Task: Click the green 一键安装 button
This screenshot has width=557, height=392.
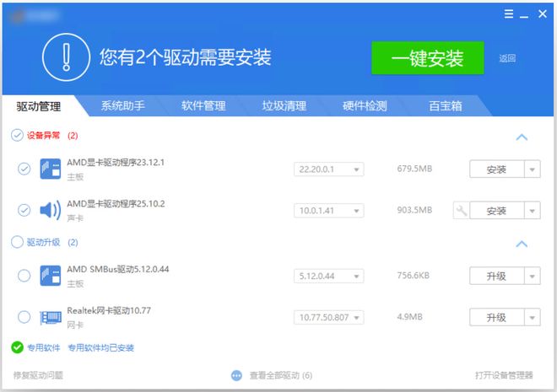Action: point(428,58)
